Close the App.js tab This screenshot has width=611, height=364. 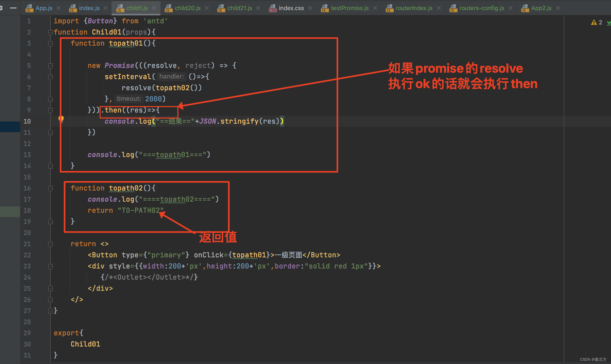point(59,8)
